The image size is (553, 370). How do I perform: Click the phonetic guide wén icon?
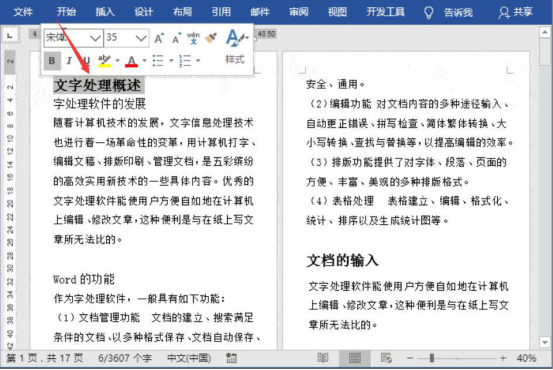tap(193, 38)
